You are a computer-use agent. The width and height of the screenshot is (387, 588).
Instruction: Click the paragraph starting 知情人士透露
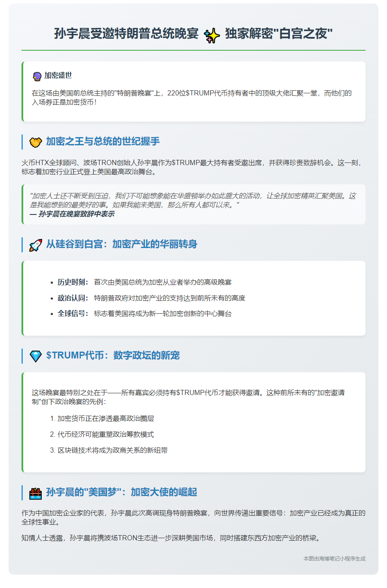tap(172, 538)
